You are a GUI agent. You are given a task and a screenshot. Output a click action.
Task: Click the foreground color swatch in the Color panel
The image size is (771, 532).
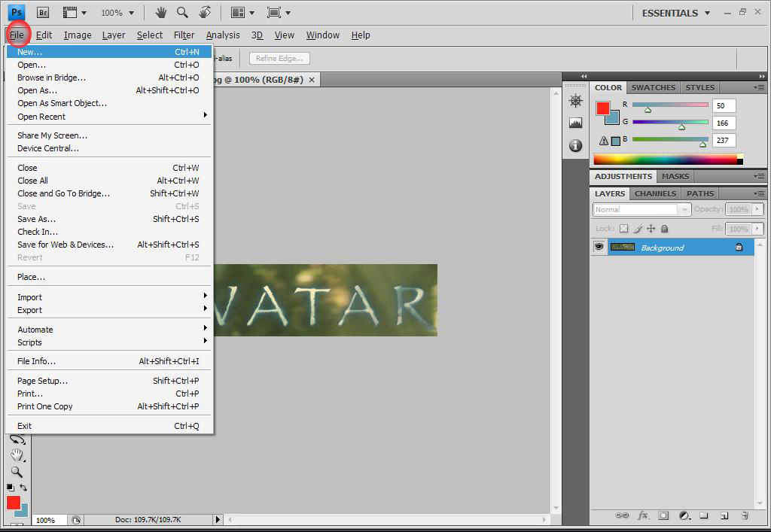603,108
